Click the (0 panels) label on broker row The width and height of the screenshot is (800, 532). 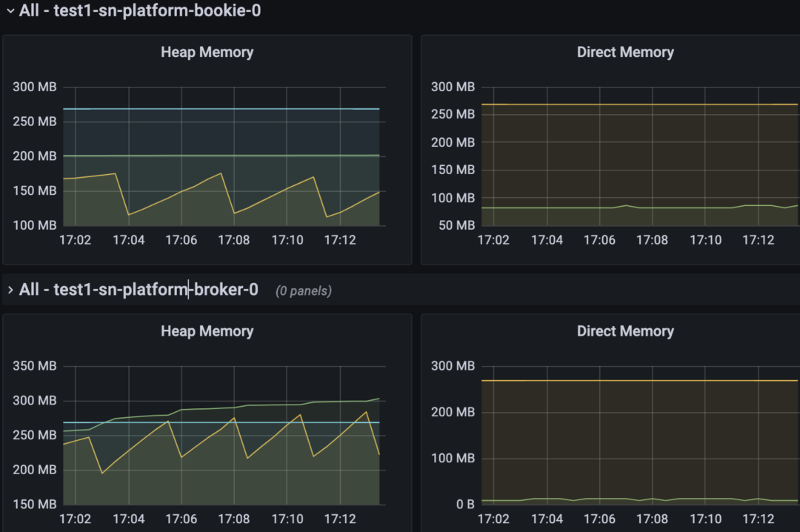pos(304,291)
